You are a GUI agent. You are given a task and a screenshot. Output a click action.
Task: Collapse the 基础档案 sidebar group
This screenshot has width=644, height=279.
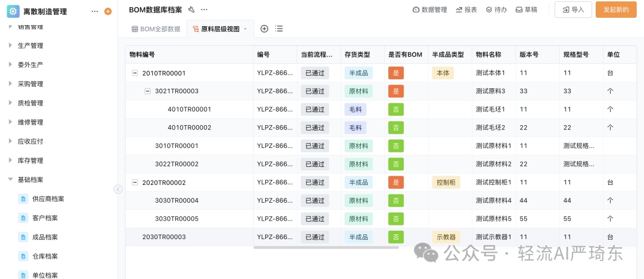(10, 179)
